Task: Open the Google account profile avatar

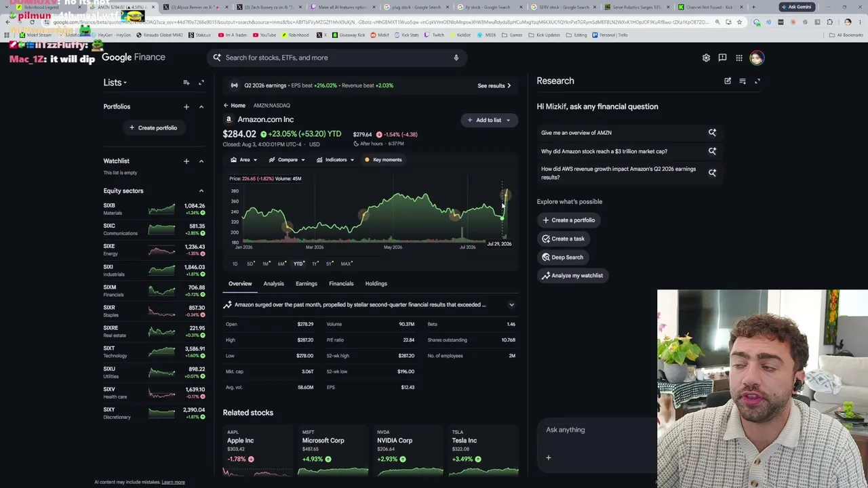Action: [x=757, y=58]
